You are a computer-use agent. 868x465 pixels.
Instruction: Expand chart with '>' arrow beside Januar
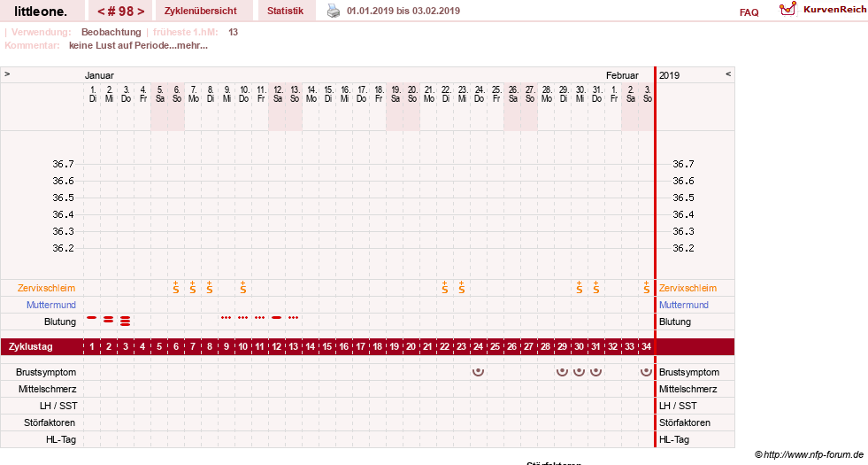[x=7, y=74]
